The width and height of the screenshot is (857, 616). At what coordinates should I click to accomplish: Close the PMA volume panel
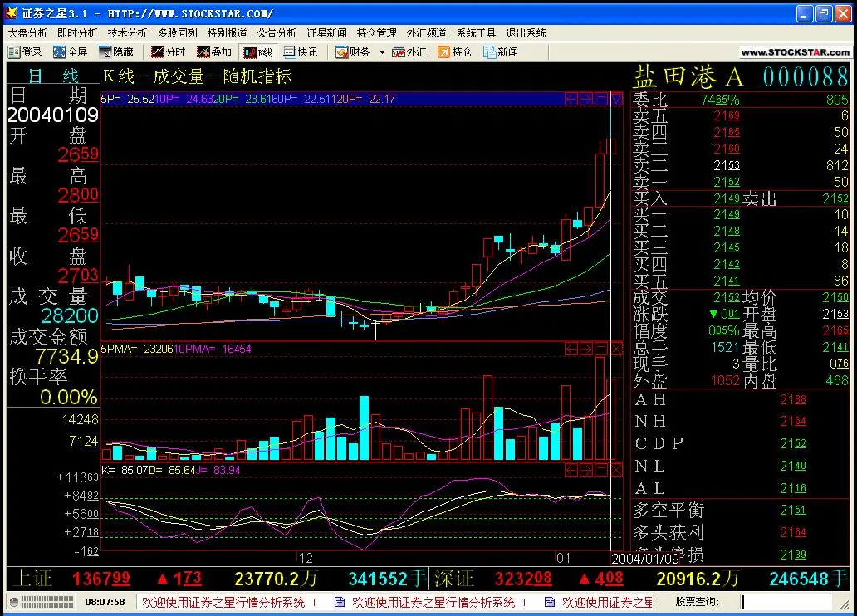616,349
